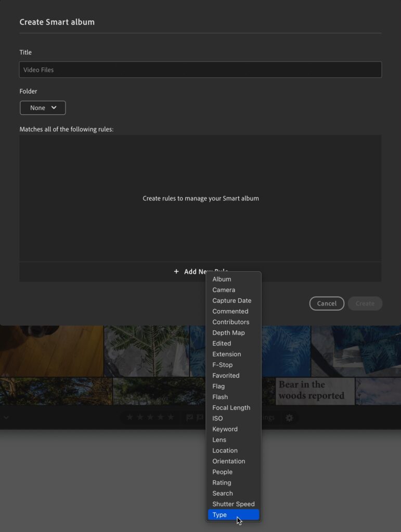Select Capture Date rule
Viewport: 401px width, 532px height.
tap(233, 301)
